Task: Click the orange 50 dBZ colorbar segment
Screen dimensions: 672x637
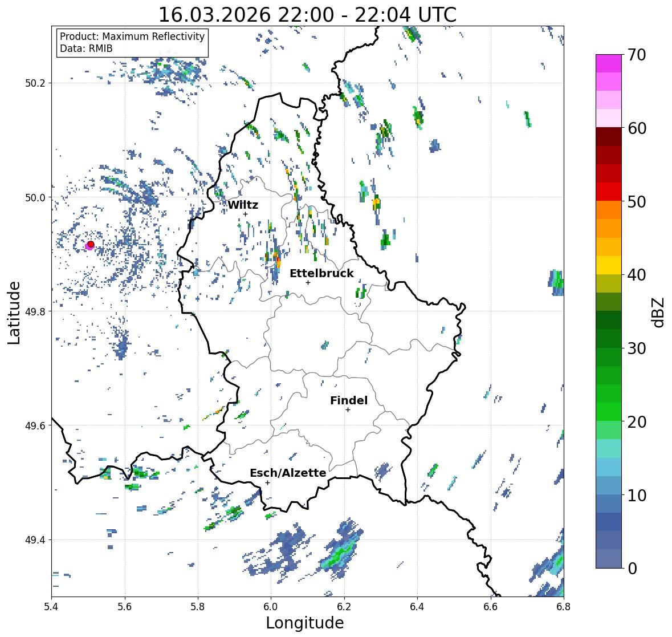Action: pos(609,210)
